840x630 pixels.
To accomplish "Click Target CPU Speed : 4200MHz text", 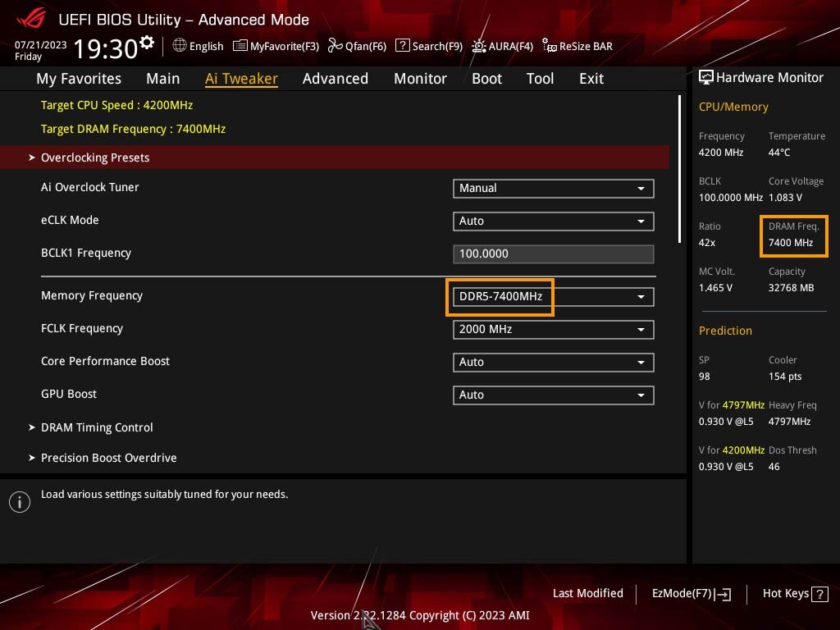I will tap(116, 105).
